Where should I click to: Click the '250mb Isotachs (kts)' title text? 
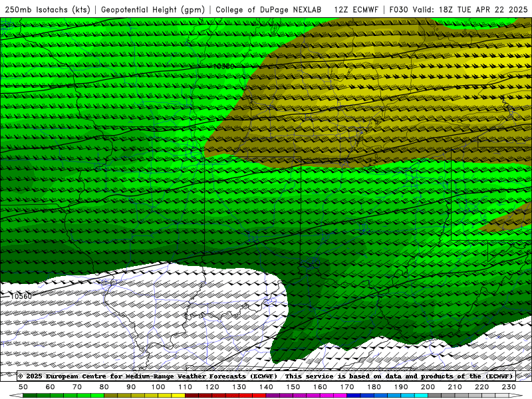[x=48, y=10]
